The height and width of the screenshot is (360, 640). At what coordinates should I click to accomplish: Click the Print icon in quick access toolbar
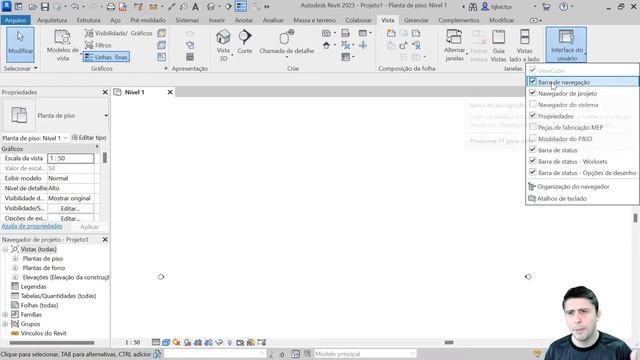pyautogui.click(x=111, y=7)
